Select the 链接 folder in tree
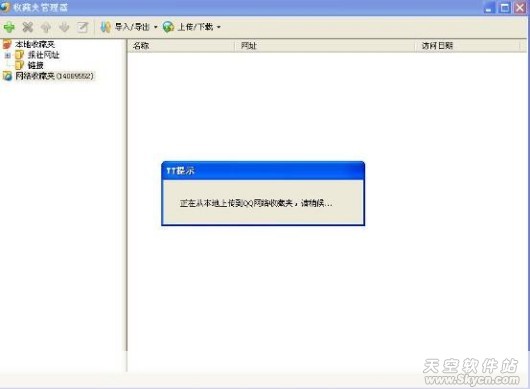 (x=35, y=65)
